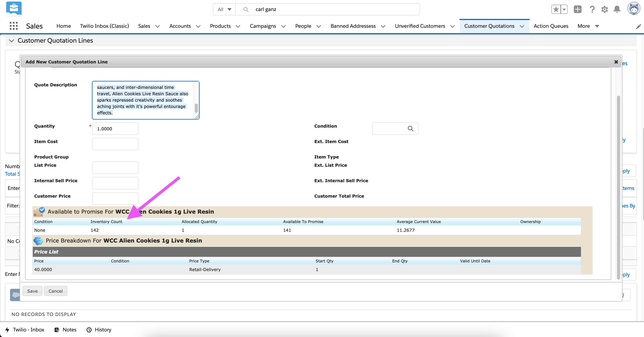
Task: Open the Accounts tab
Action: tap(180, 26)
